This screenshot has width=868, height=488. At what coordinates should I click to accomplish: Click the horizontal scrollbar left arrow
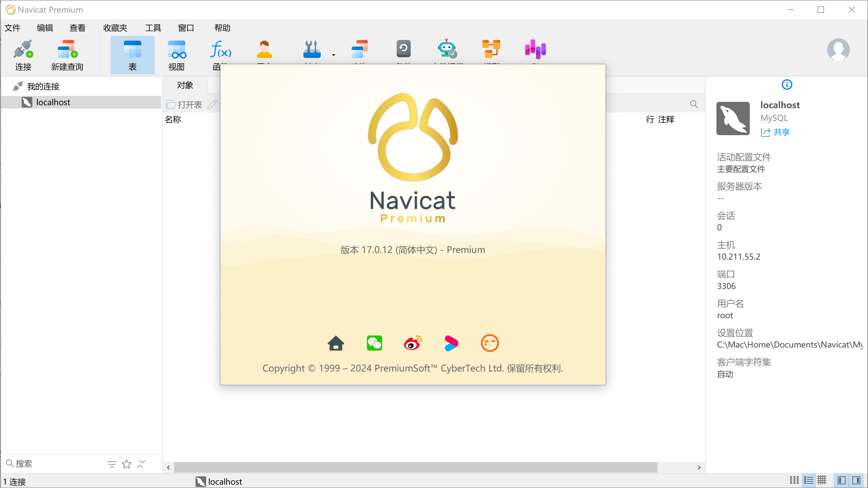tap(169, 467)
